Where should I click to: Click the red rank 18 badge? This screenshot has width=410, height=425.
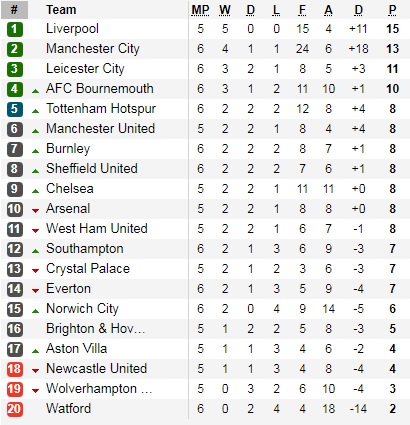(x=14, y=369)
